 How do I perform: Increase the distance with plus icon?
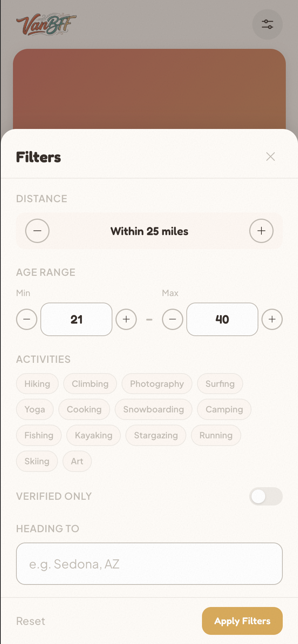click(x=261, y=231)
